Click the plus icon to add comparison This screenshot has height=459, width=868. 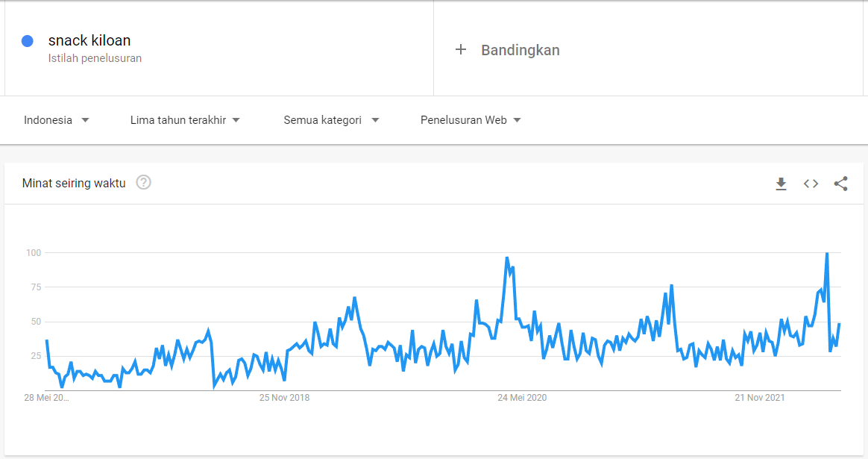pos(461,49)
